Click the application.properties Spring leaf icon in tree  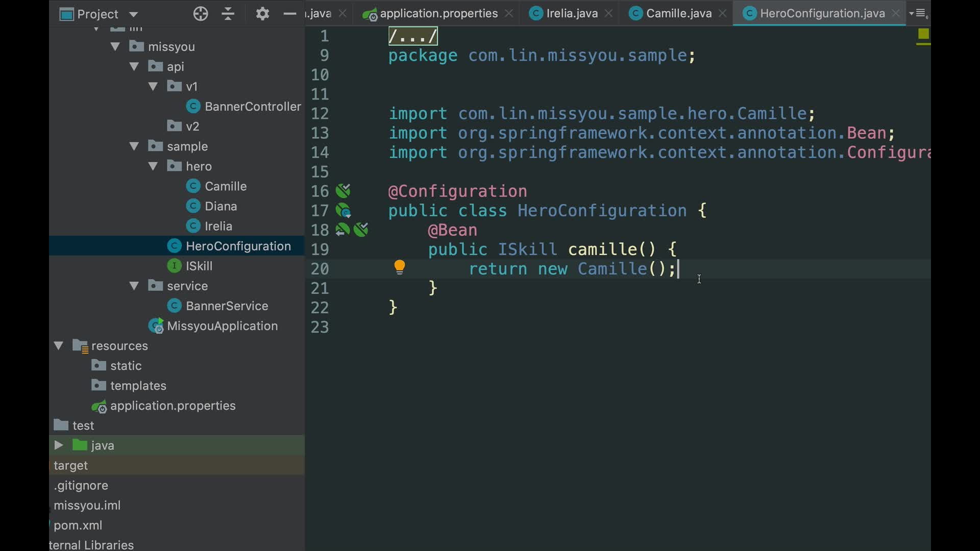point(99,407)
